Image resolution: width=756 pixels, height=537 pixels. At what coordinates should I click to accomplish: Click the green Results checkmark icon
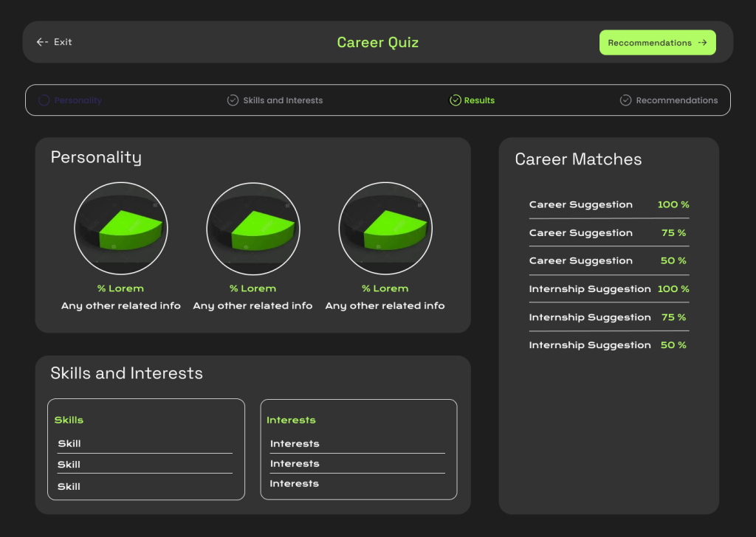click(x=456, y=100)
